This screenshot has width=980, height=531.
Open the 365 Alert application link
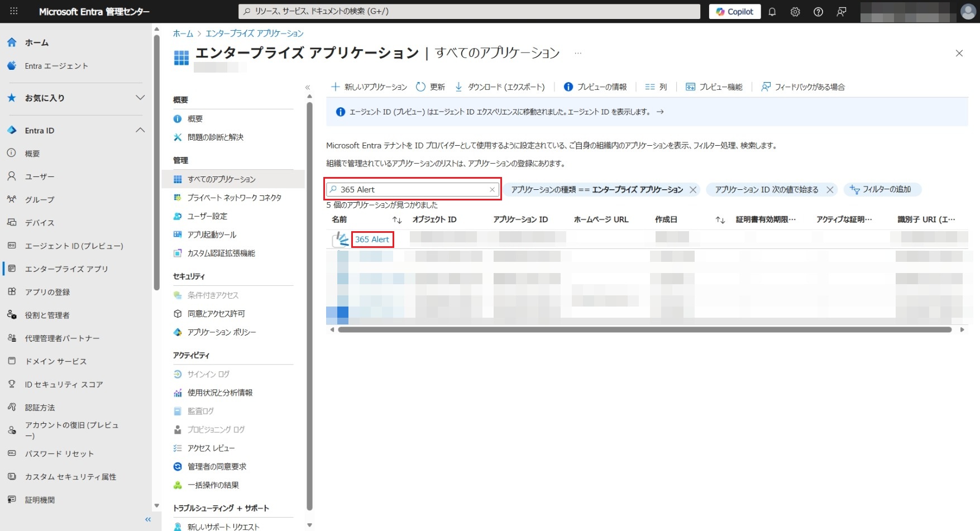click(372, 240)
